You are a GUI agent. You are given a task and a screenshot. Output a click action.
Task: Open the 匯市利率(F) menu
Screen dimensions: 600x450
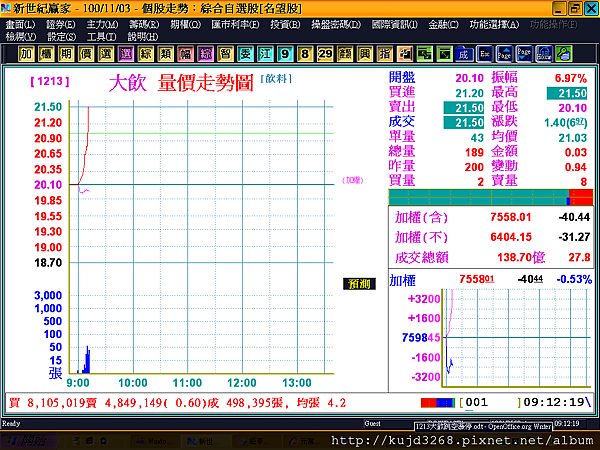[235, 25]
